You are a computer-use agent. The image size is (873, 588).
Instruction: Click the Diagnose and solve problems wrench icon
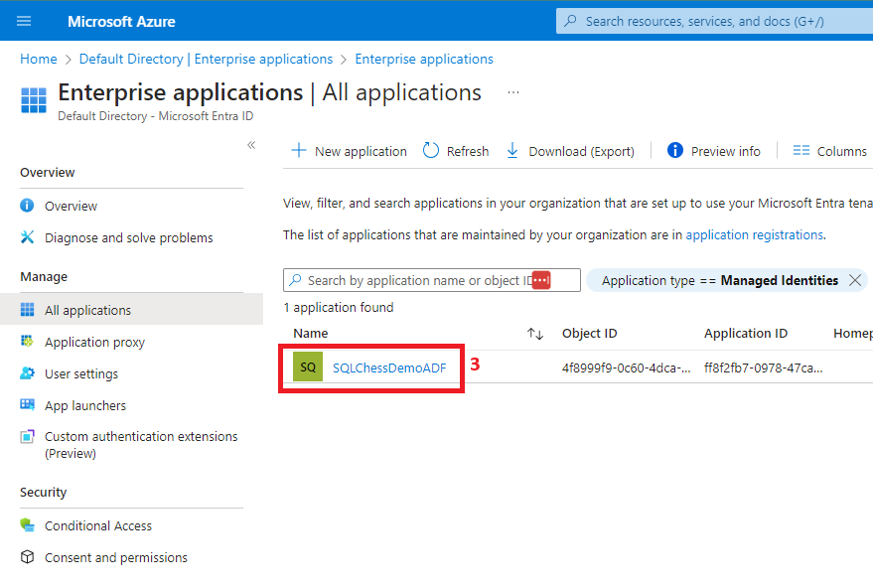click(x=27, y=237)
